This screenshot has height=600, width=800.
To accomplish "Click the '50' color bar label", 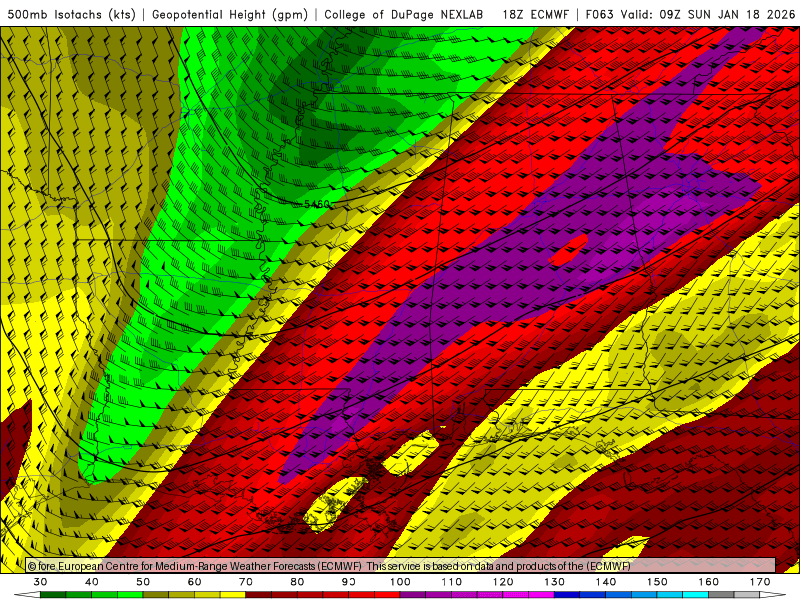I will tap(143, 582).
